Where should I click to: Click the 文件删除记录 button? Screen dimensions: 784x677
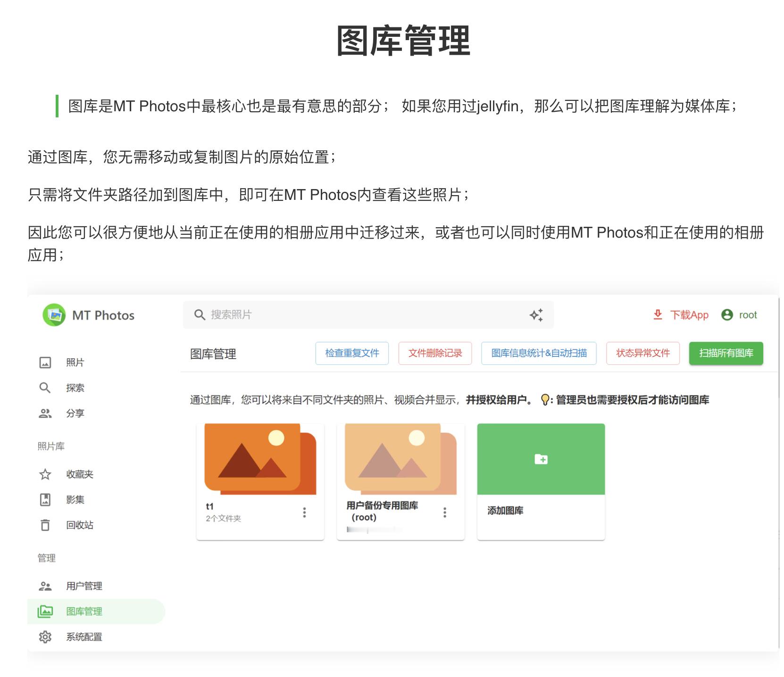[435, 353]
